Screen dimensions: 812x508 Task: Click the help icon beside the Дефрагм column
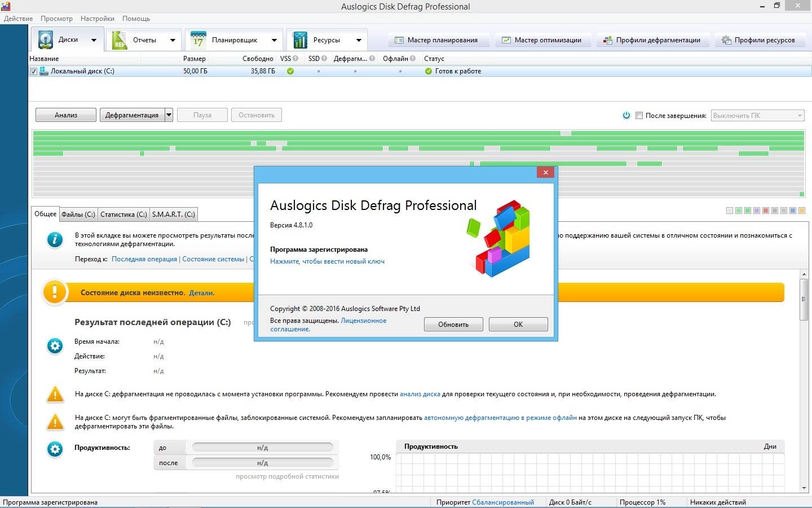point(372,58)
